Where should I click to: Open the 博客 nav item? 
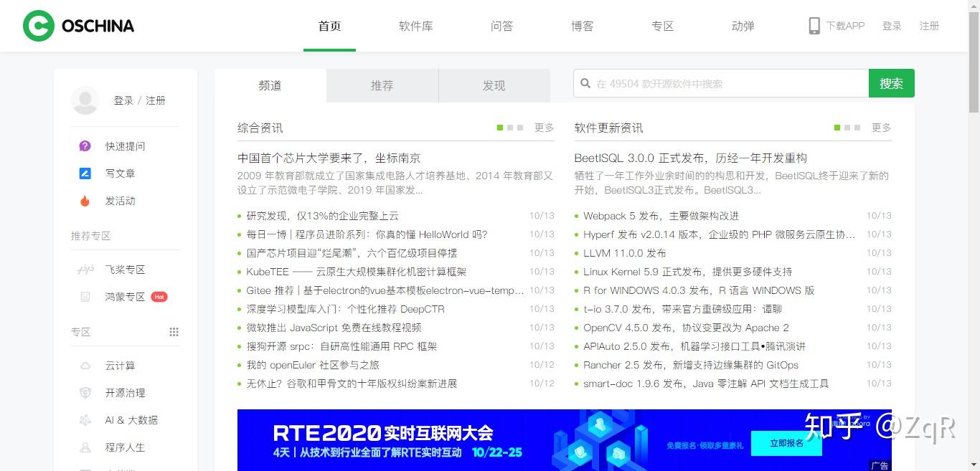583,26
